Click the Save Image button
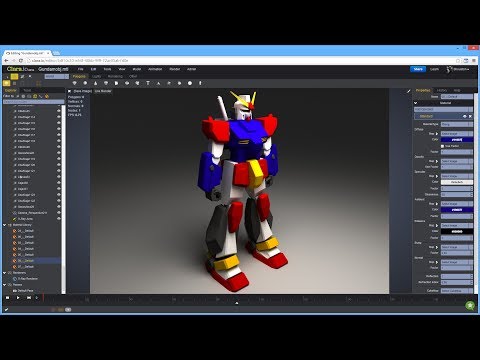The height and width of the screenshot is (360, 480). pyautogui.click(x=83, y=91)
